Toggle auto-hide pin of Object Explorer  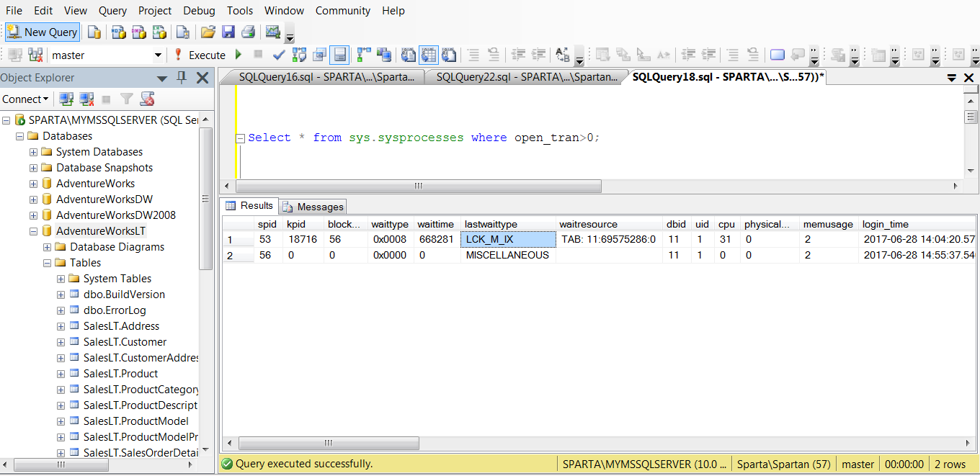[x=182, y=77]
